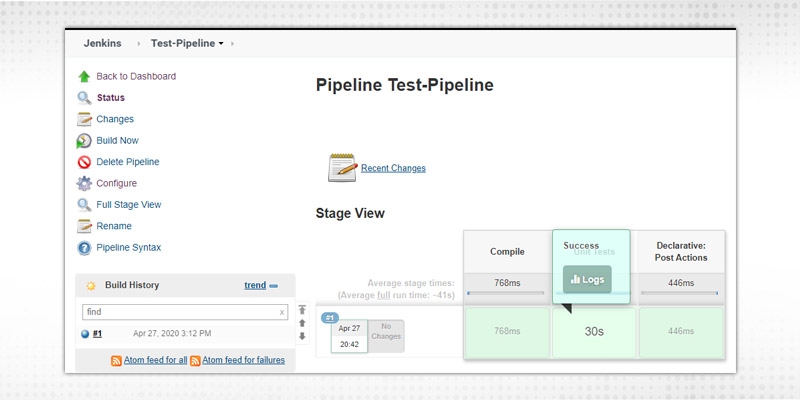The image size is (800, 400).
Task: Click the Logs button in the popup
Action: [x=587, y=280]
